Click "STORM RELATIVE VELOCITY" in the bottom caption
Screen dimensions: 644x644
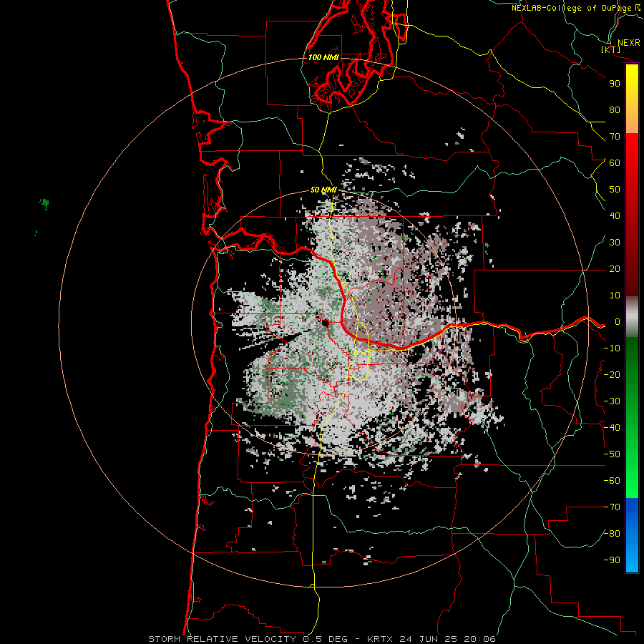point(222,639)
